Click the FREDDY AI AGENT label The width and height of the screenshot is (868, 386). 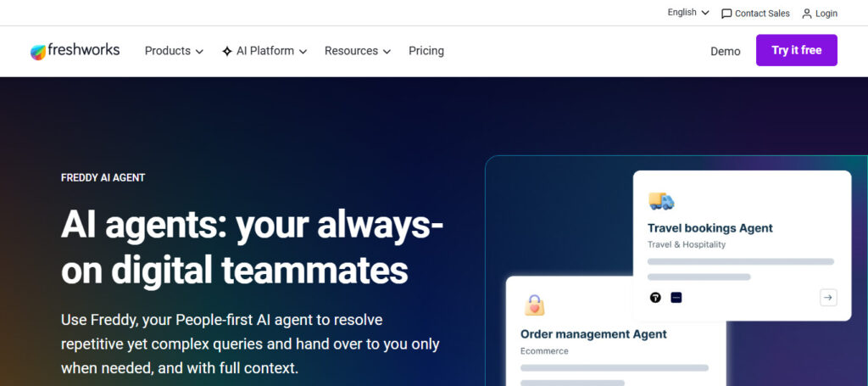point(103,178)
